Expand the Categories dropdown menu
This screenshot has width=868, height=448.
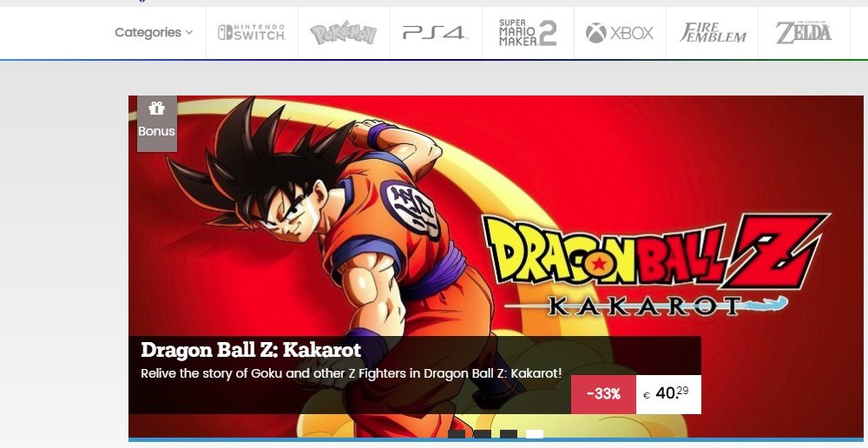[154, 32]
